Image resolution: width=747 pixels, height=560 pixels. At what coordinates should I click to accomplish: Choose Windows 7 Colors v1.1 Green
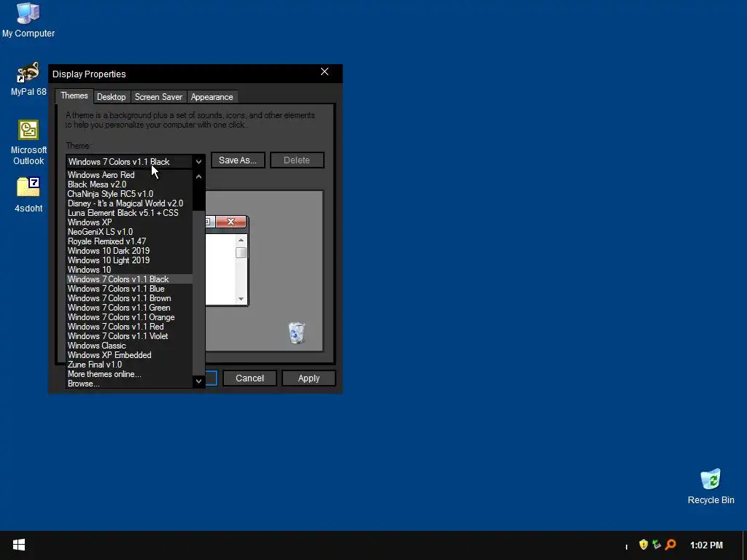129,308
